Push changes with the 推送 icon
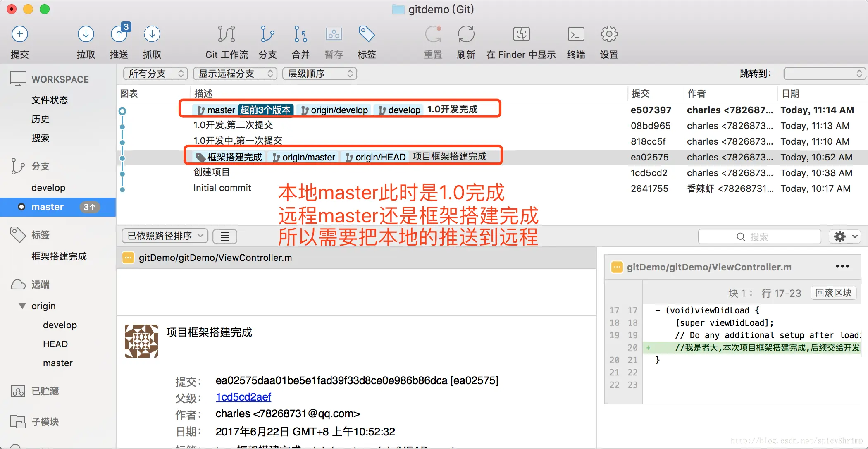 (x=119, y=34)
